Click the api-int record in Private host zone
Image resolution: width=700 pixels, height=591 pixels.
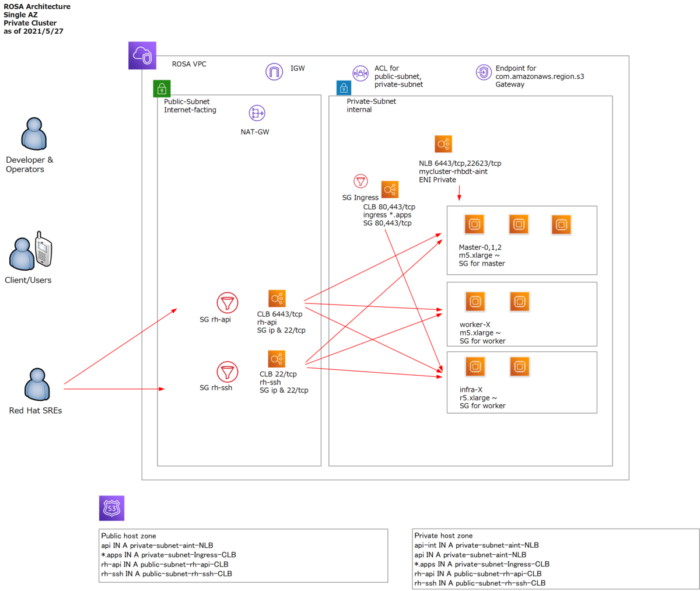(477, 545)
